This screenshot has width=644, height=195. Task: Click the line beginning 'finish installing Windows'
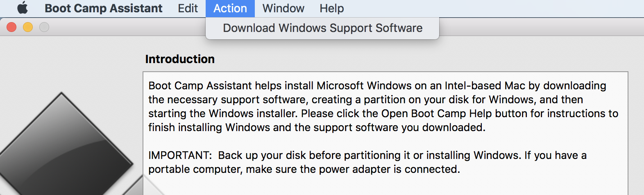coord(317,127)
